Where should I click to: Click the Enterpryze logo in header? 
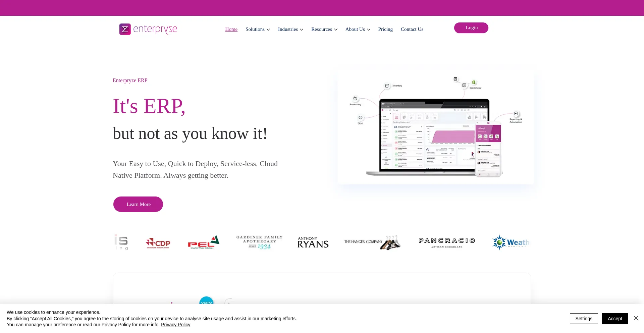click(148, 29)
